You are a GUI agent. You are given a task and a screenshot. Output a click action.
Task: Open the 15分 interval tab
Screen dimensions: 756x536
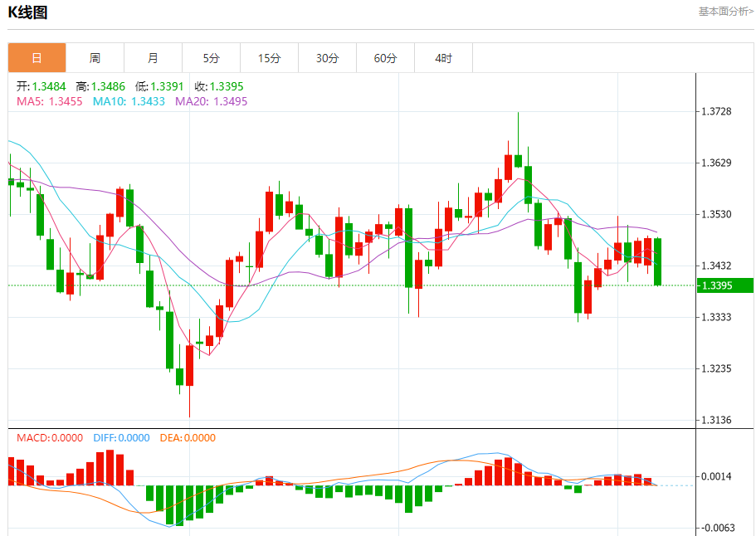click(269, 58)
